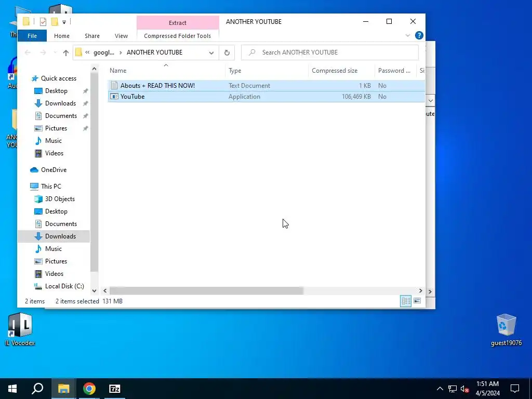Open 3D Objects under This PC

click(60, 199)
